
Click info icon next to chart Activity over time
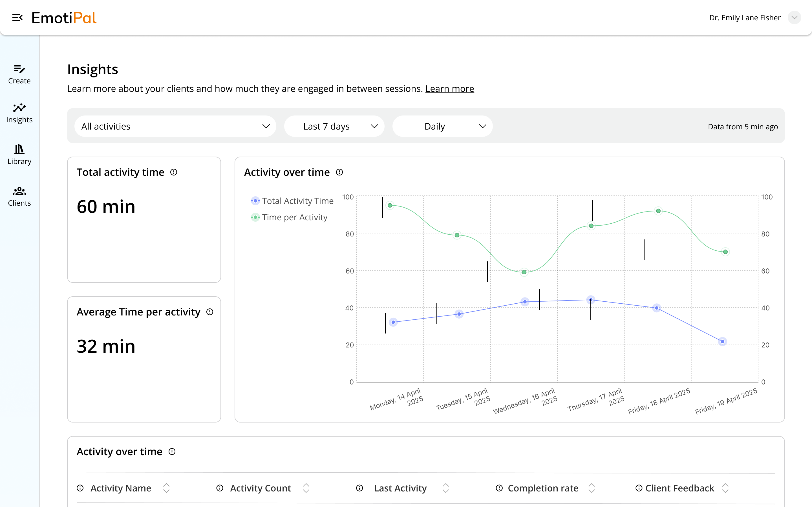tap(339, 172)
